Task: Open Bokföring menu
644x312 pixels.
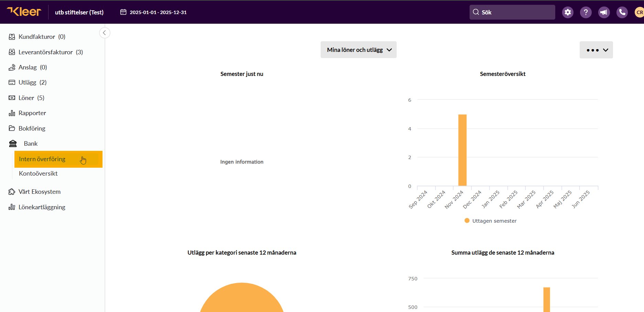Action: [32, 129]
